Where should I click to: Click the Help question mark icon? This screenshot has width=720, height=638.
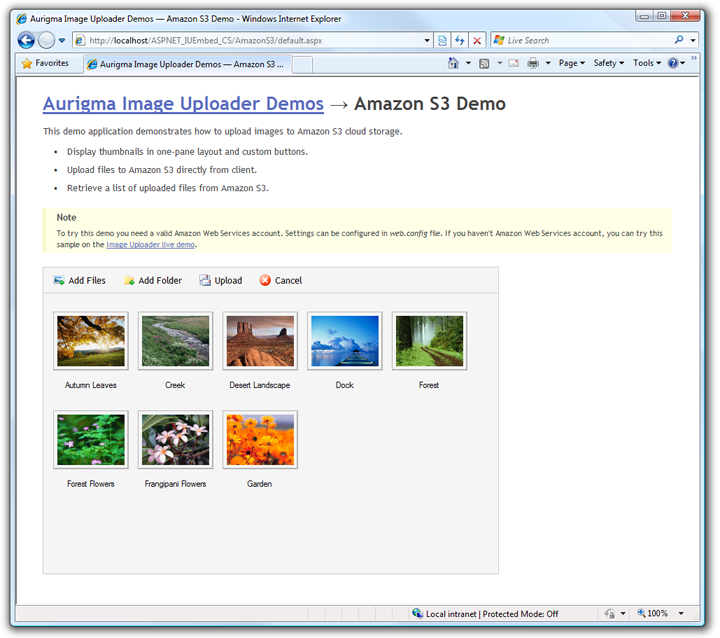coord(673,63)
